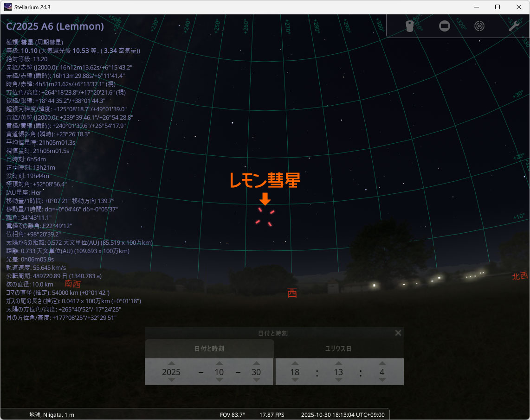Close the 日付と時刻 dialog
Screen dimensions: 530x420
(x=398, y=333)
